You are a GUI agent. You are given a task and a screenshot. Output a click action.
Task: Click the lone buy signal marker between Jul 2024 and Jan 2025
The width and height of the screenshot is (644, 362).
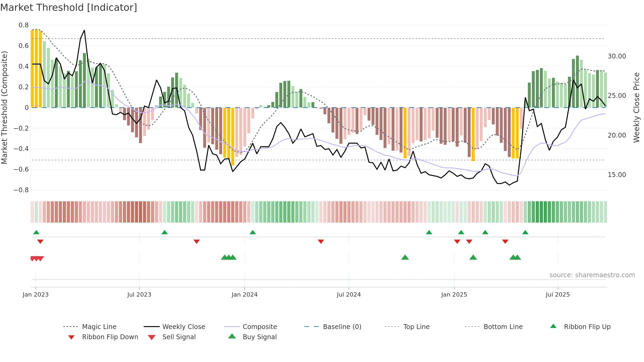[x=405, y=257]
